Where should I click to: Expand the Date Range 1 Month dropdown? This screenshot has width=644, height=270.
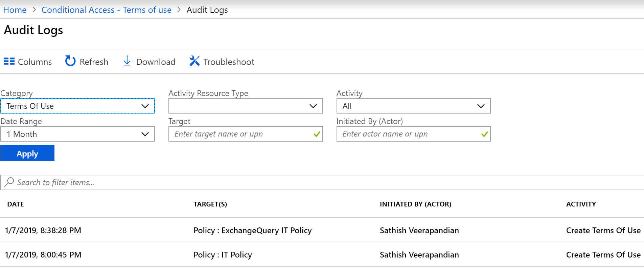[77, 134]
